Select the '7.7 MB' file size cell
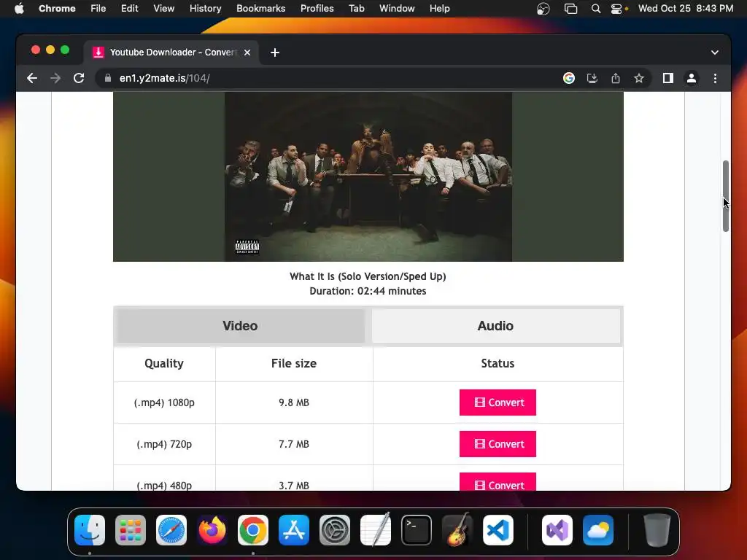The width and height of the screenshot is (747, 560). coord(294,444)
